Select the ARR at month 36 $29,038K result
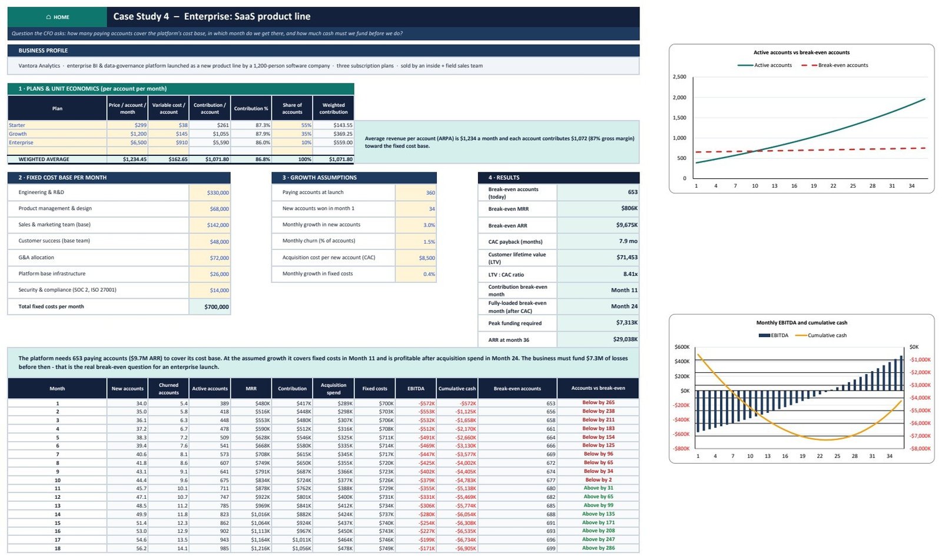 tap(598, 339)
